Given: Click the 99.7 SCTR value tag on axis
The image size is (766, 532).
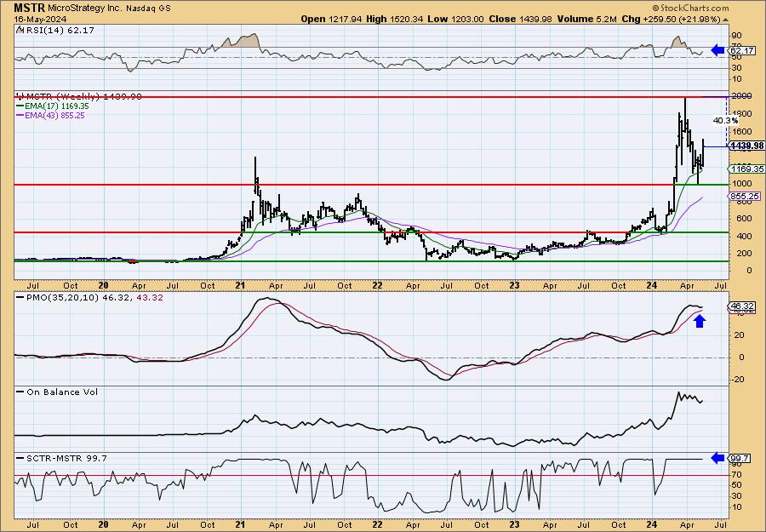Looking at the screenshot, I should pos(740,458).
